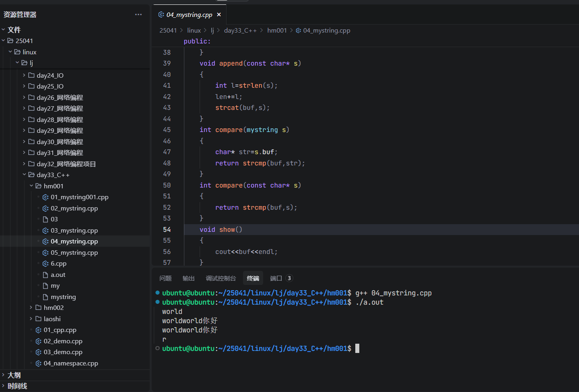The height and width of the screenshot is (392, 579).
Task: Click the C++ icon beside 01_cpp.cpp
Action: click(39, 330)
